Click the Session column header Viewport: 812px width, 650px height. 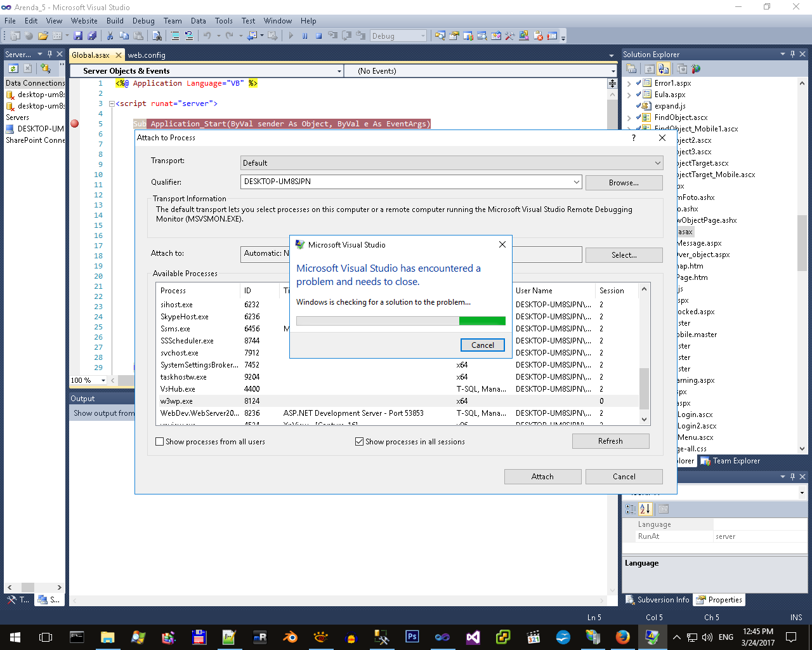point(617,291)
